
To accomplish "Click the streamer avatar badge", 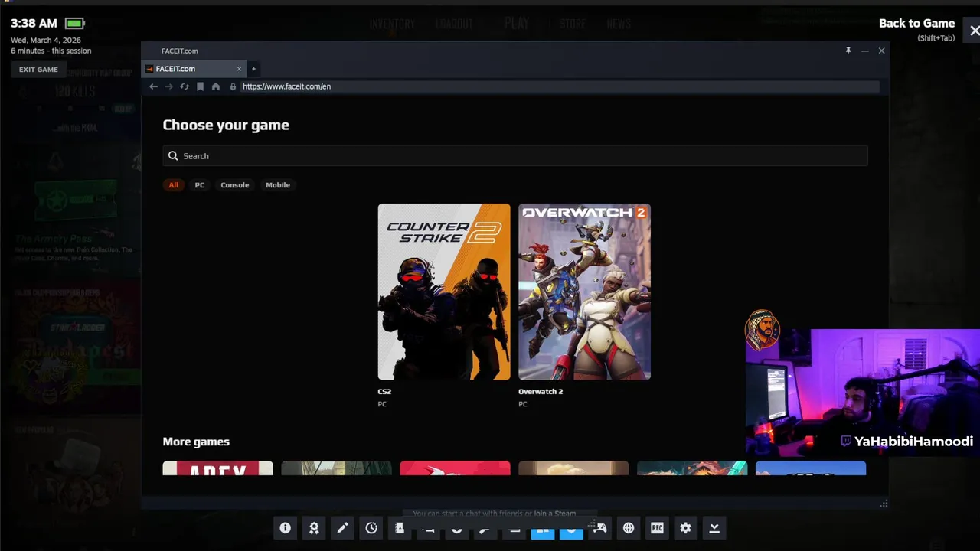I will tap(762, 330).
